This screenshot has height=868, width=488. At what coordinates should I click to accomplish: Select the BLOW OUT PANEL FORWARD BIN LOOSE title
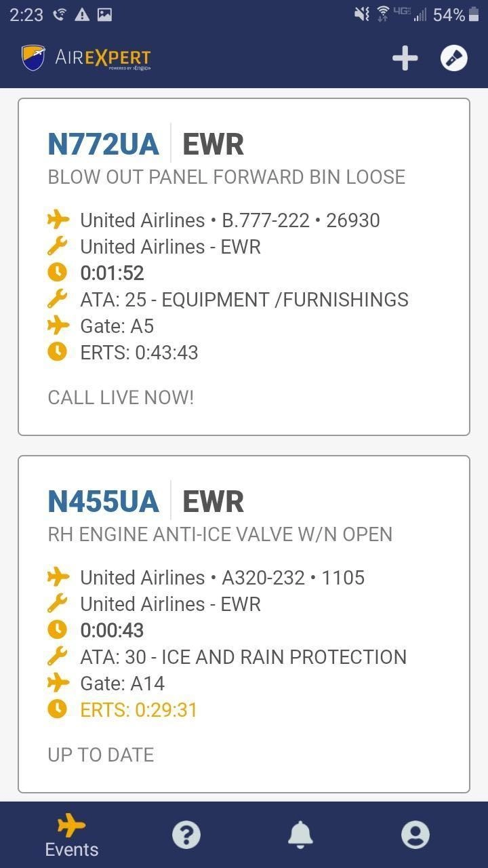[226, 177]
